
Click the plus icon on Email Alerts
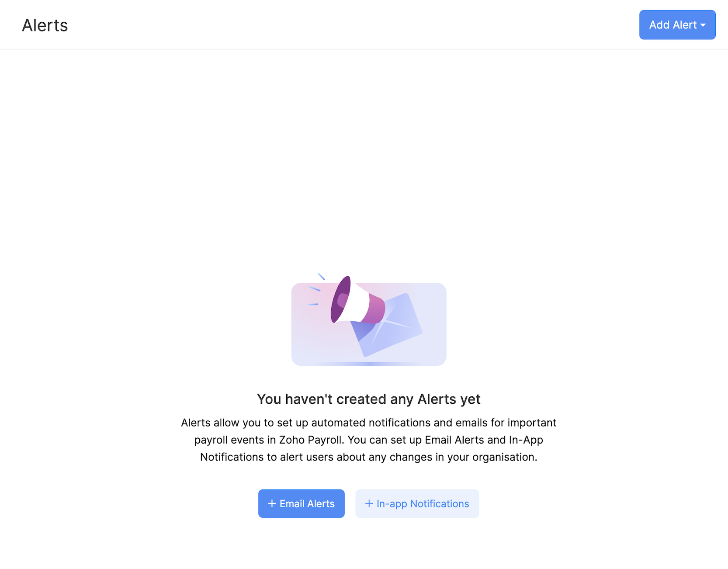272,503
